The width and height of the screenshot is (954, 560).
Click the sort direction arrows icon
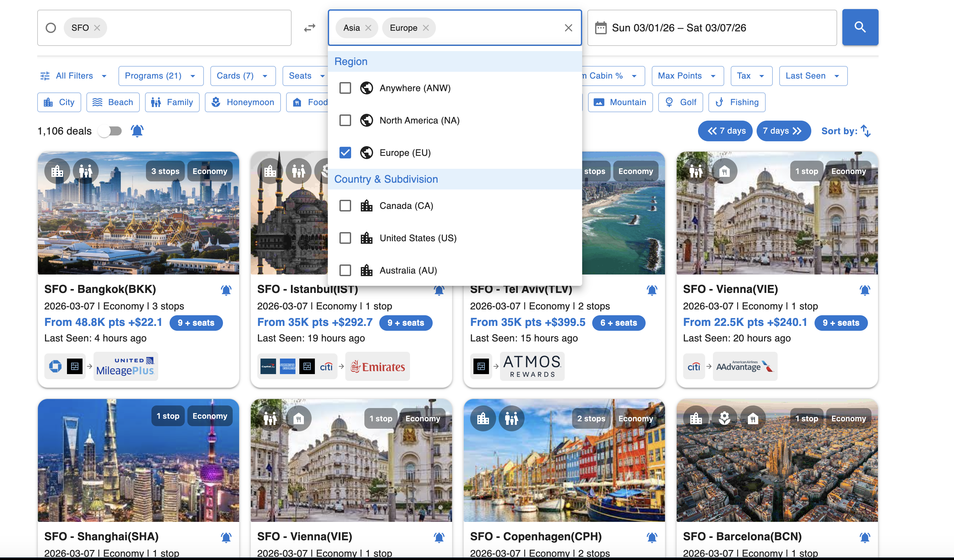tap(866, 131)
